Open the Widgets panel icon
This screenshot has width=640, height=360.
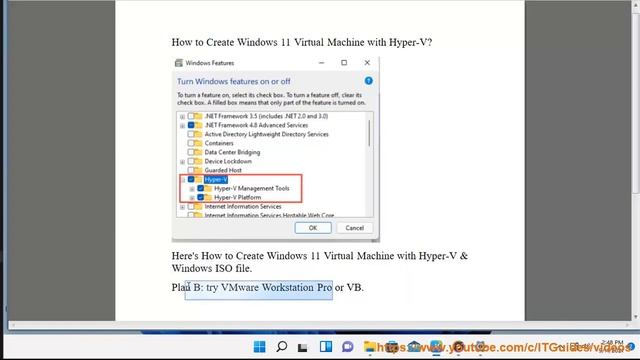tap(325, 347)
